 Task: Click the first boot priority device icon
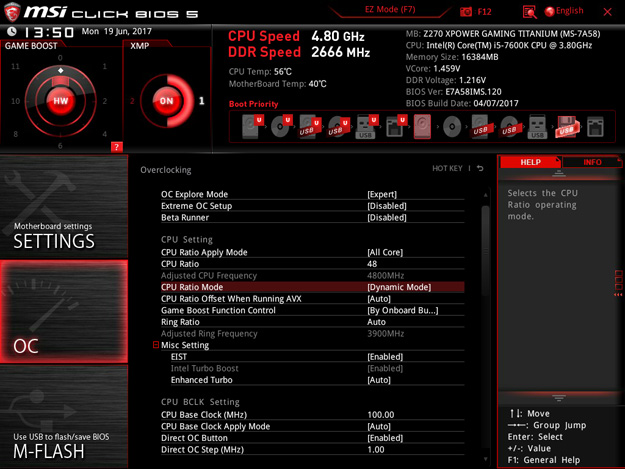250,127
